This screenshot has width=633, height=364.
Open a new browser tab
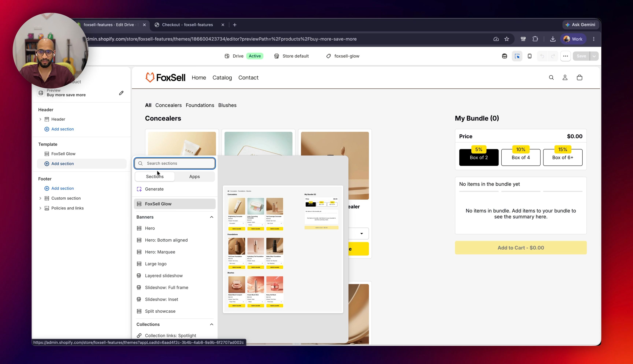click(x=234, y=25)
